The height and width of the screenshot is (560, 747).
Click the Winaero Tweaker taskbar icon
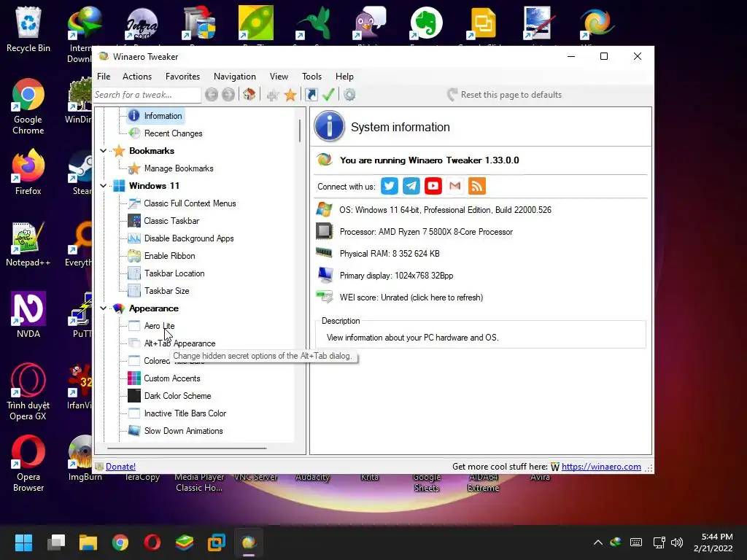[249, 542]
